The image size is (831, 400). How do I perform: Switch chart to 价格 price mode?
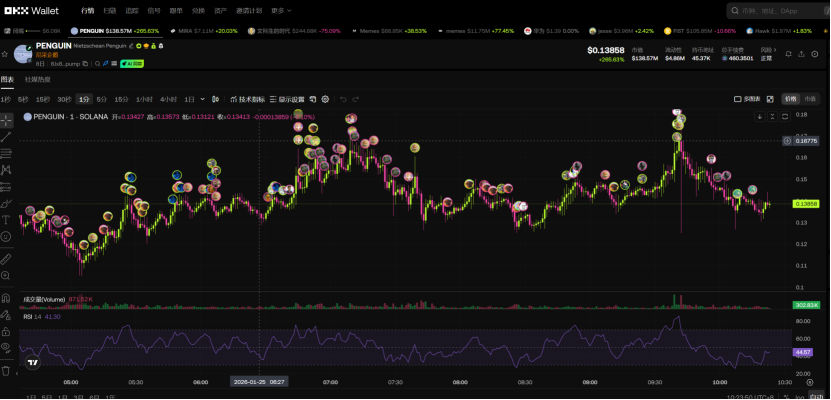click(790, 99)
